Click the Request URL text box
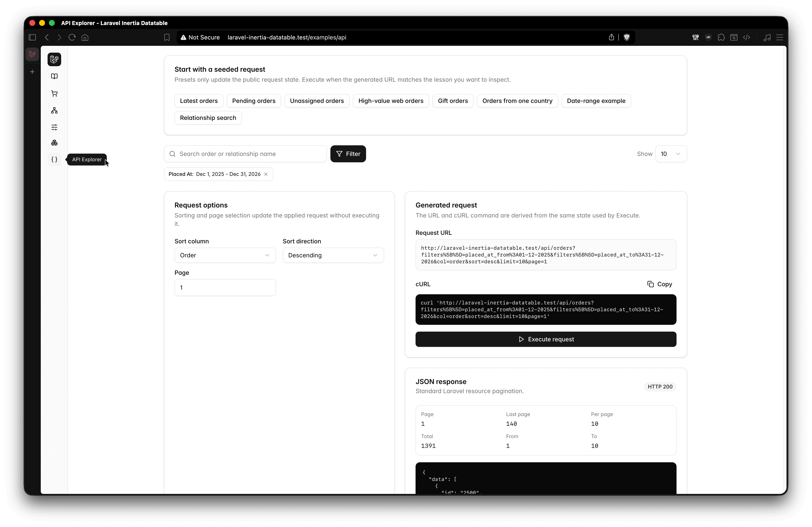The height and width of the screenshot is (527, 812). [546, 255]
